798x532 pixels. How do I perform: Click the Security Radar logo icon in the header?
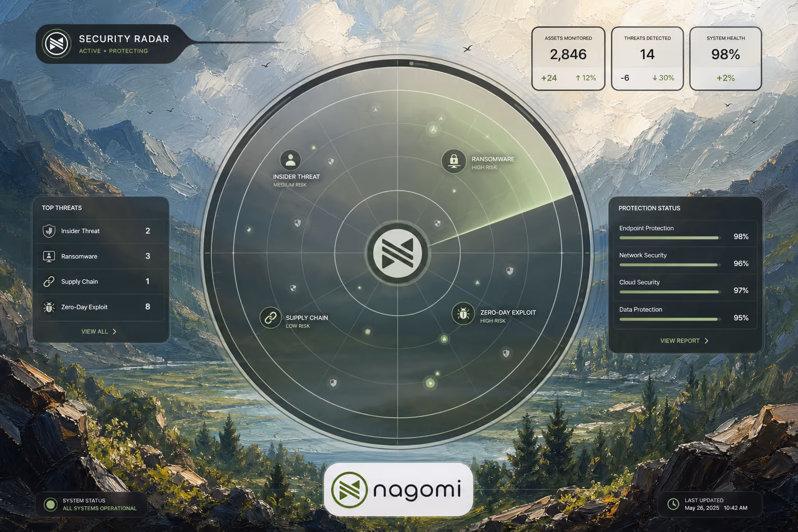(57, 44)
